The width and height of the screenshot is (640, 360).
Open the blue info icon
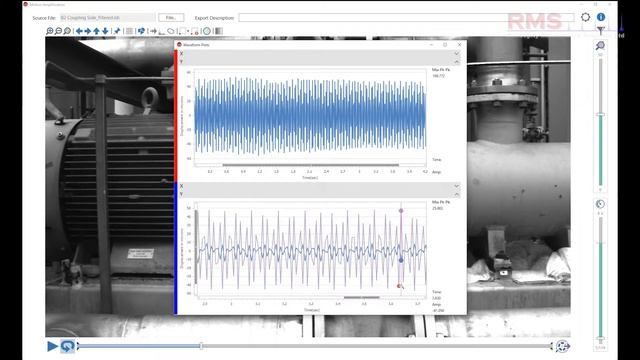[x=601, y=17]
